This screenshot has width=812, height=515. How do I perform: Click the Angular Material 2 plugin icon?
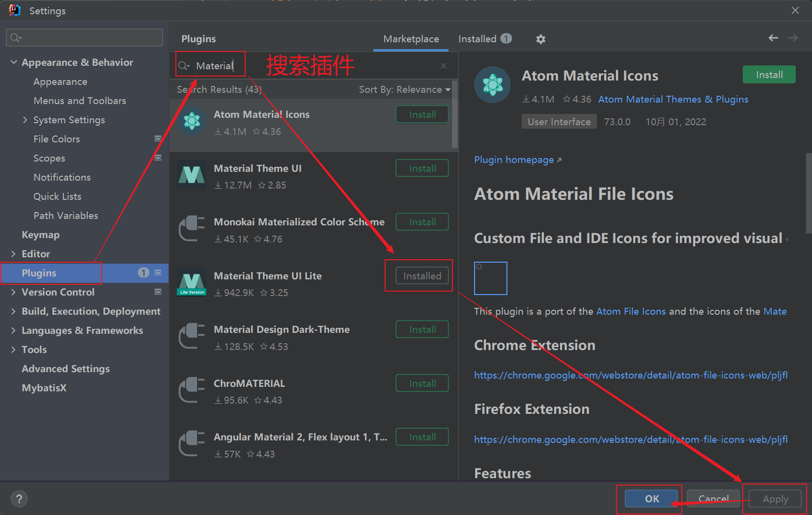[x=192, y=443]
